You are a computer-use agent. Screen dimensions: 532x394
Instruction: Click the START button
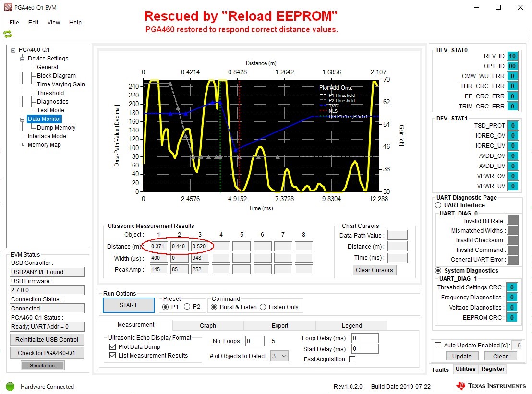point(129,305)
